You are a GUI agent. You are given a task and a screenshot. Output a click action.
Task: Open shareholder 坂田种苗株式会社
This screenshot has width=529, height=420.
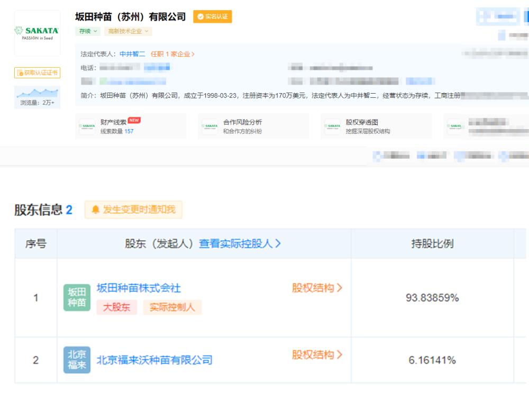[x=139, y=288]
